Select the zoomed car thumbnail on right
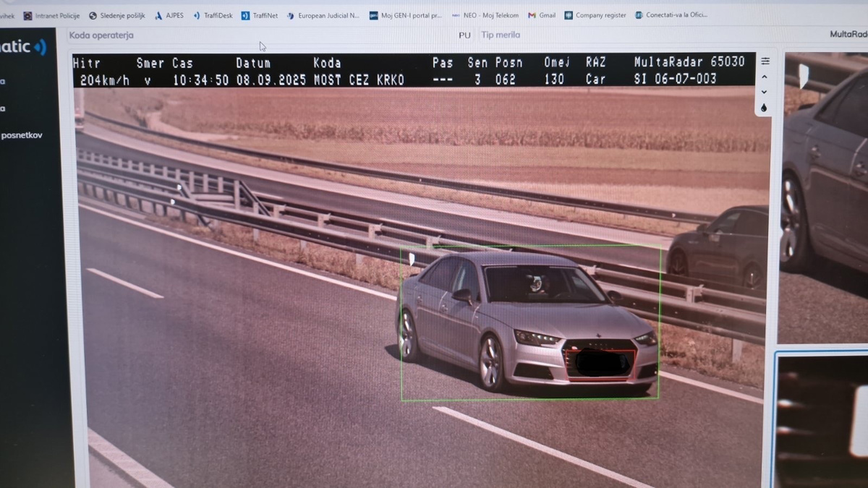 [825, 195]
